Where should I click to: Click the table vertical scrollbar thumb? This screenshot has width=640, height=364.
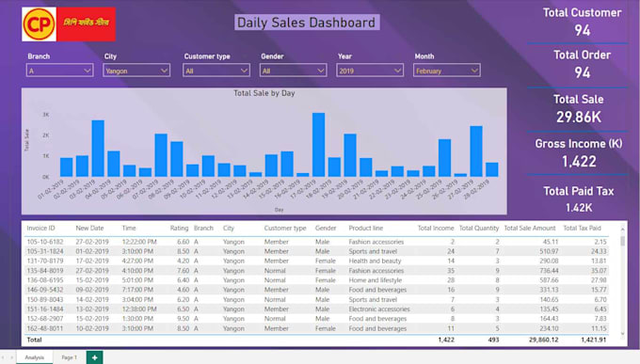pos(622,241)
